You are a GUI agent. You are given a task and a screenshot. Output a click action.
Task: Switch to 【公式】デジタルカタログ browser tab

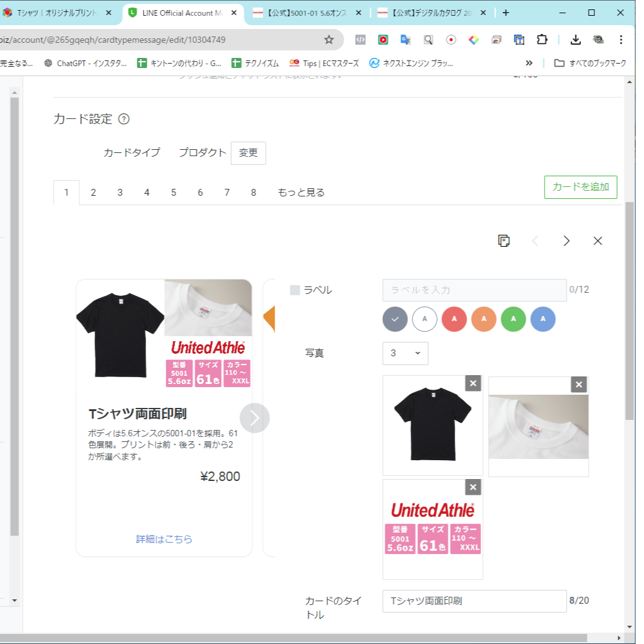[432, 13]
